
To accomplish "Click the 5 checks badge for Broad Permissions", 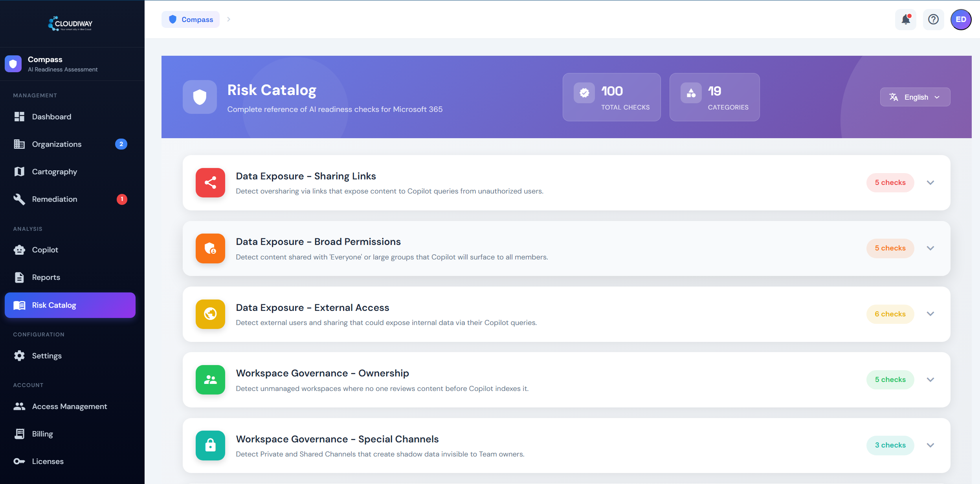I will 890,248.
